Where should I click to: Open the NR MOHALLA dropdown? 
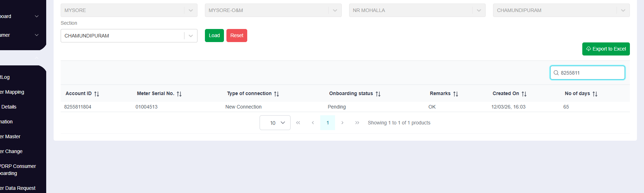tap(479, 10)
